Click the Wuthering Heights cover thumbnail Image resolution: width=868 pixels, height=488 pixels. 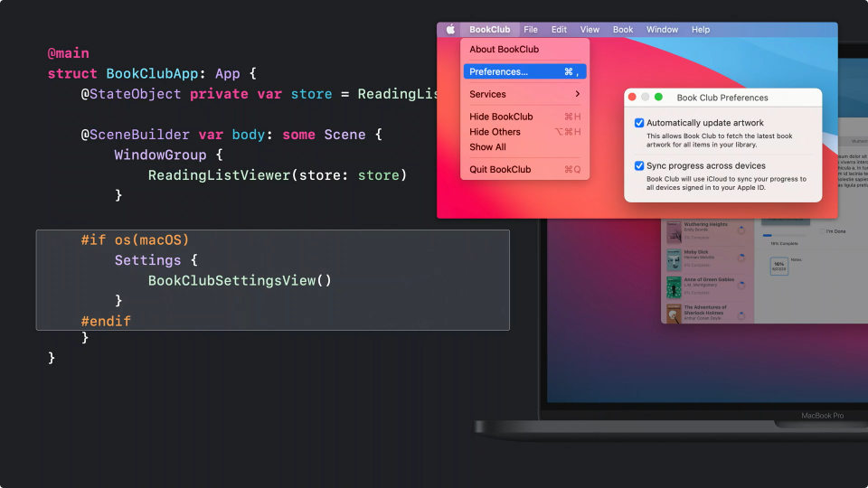[x=674, y=232]
